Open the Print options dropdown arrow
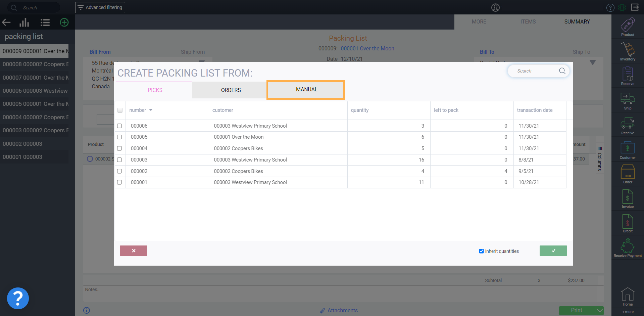The height and width of the screenshot is (316, 644). (599, 310)
